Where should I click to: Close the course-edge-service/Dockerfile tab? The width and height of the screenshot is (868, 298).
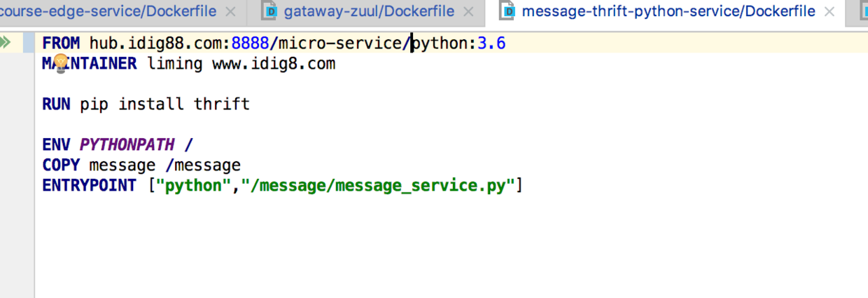click(231, 12)
